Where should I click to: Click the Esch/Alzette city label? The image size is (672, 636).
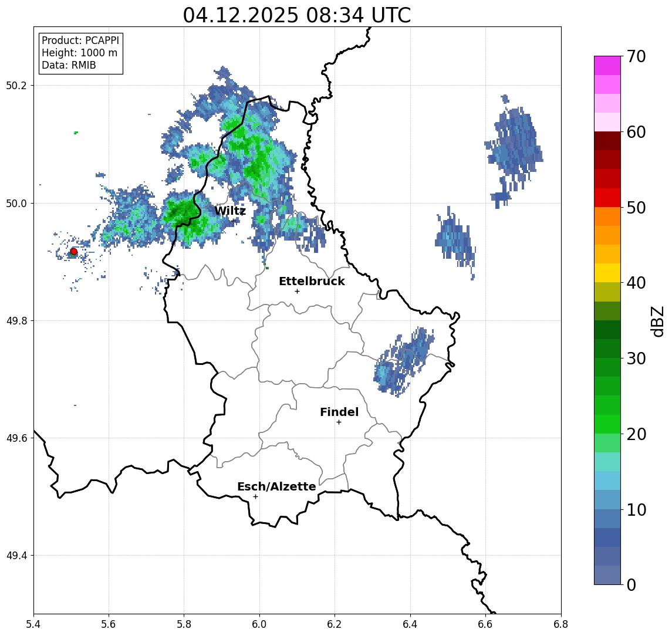click(276, 486)
